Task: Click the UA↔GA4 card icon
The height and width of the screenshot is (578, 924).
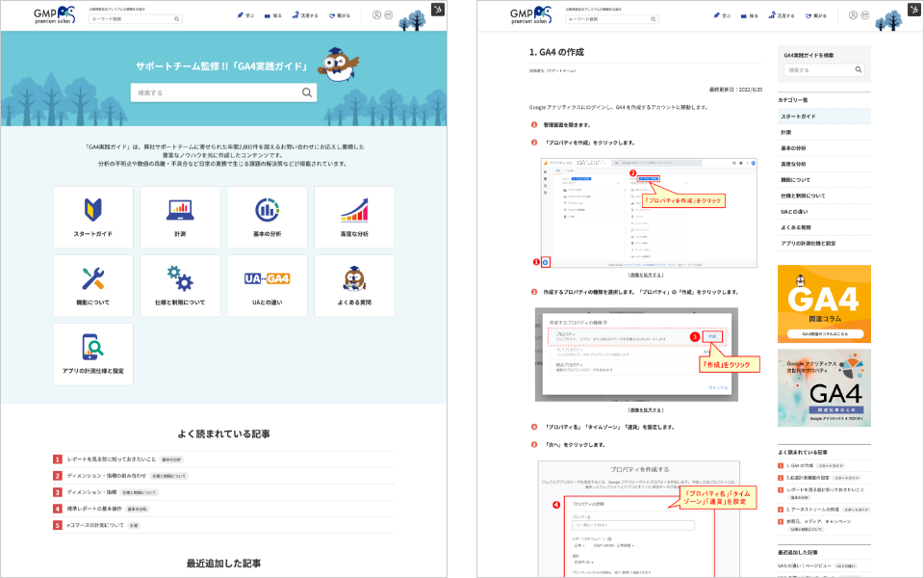Action: tap(267, 278)
